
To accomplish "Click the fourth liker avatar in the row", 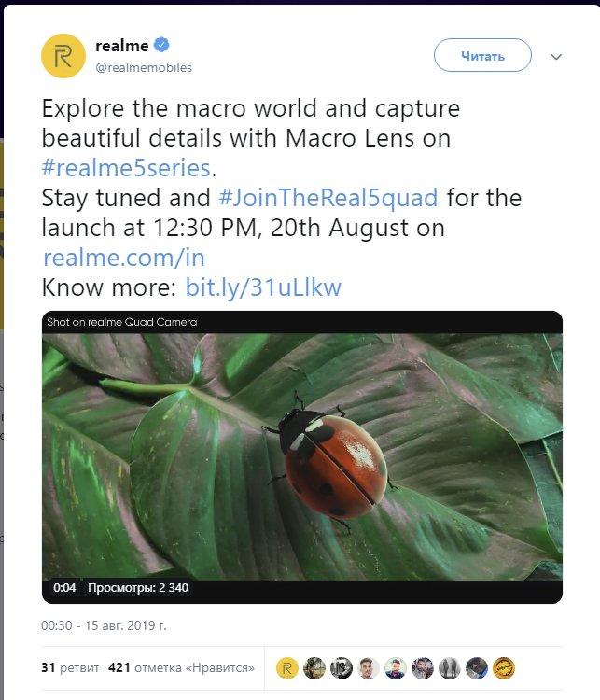I will click(x=370, y=668).
